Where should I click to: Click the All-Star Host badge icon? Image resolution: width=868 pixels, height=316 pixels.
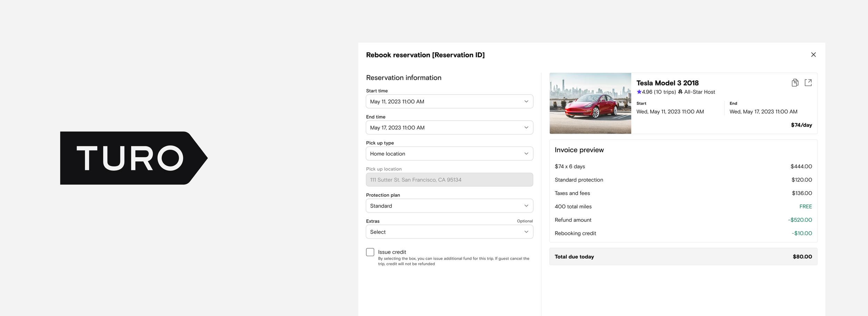(x=680, y=92)
